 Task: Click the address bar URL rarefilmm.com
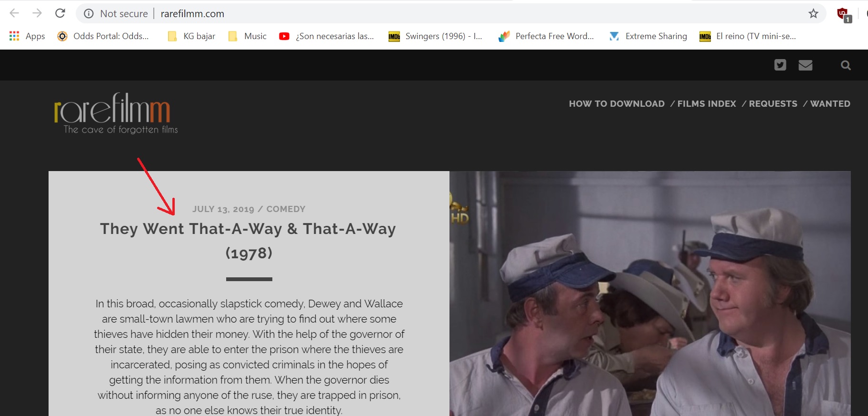pyautogui.click(x=192, y=14)
